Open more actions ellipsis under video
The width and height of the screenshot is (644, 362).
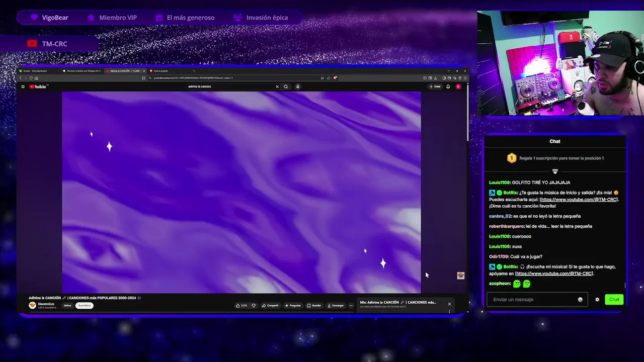pos(351,305)
